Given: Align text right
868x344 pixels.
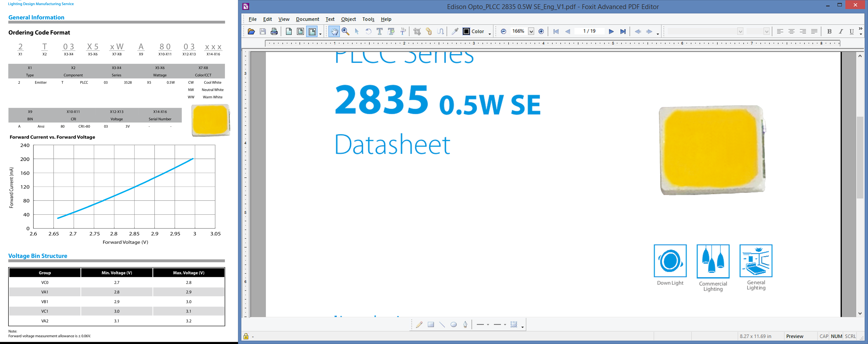Looking at the screenshot, I should point(803,31).
